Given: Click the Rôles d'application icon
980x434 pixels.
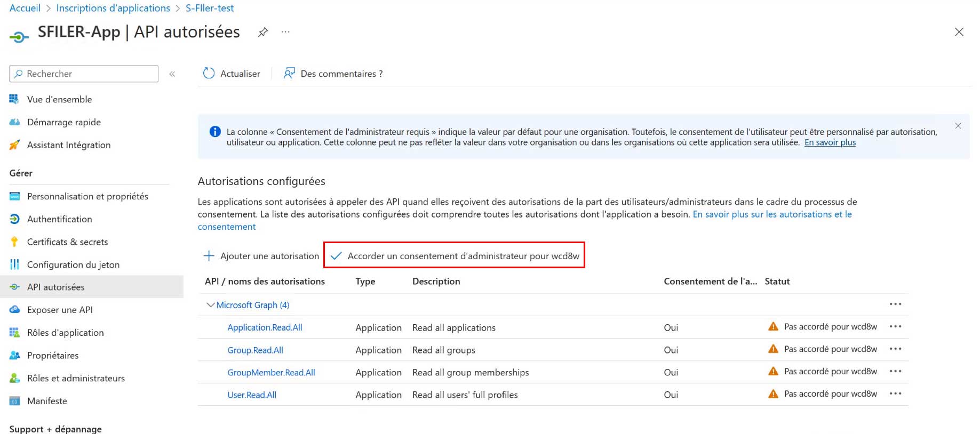Looking at the screenshot, I should click(14, 333).
